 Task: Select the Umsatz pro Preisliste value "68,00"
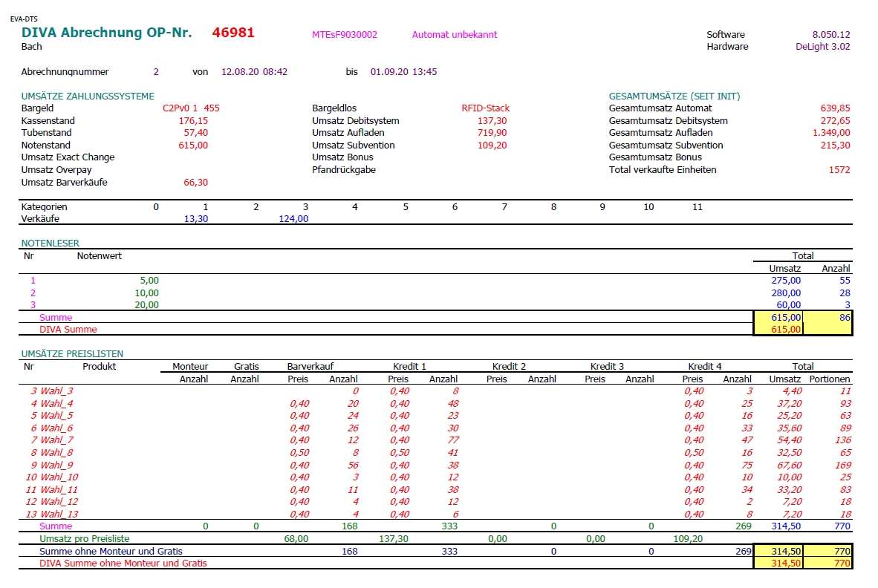tap(296, 539)
